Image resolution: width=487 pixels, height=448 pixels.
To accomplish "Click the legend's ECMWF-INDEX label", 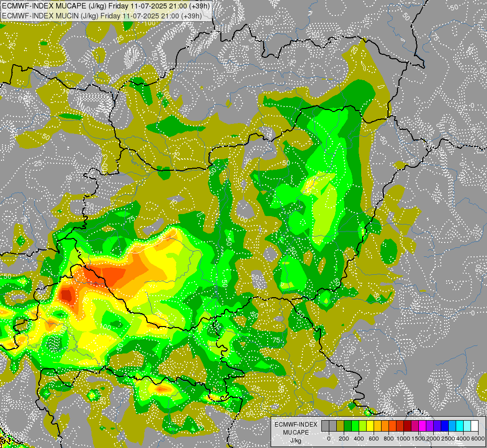I will click(296, 425).
